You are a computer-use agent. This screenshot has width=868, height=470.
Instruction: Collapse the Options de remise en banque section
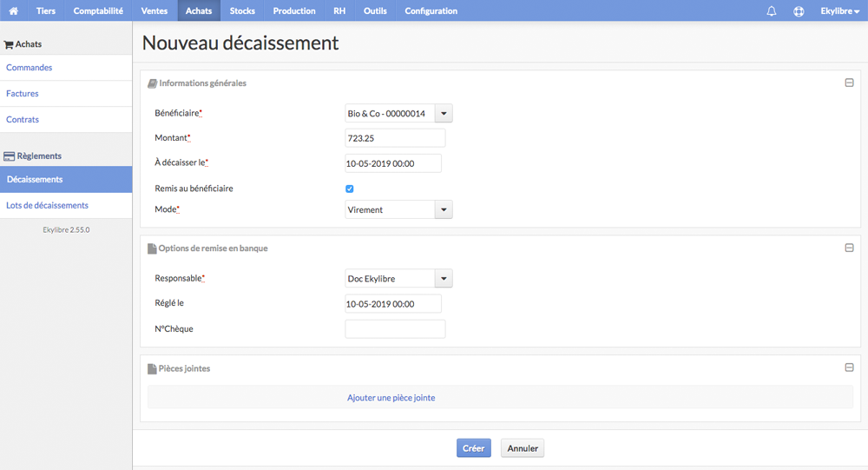point(849,248)
